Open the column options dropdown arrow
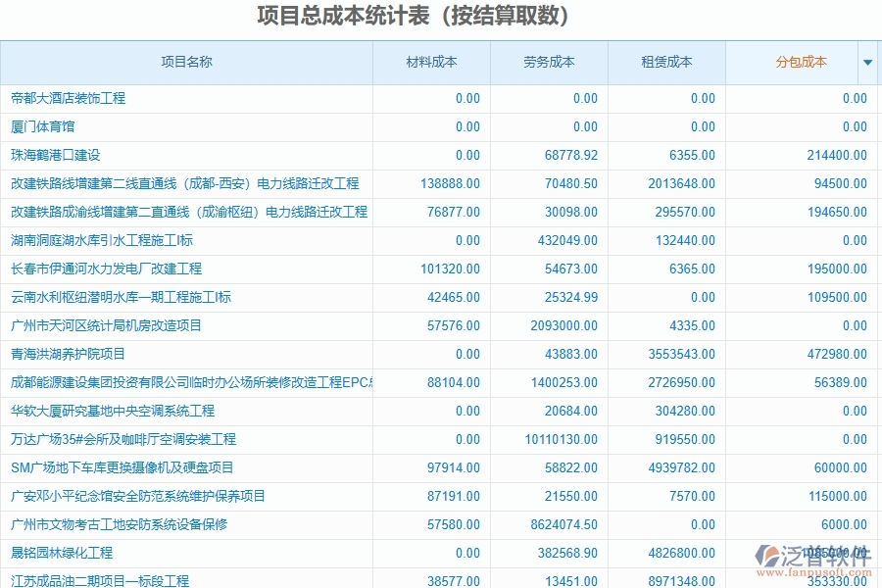 coord(867,62)
